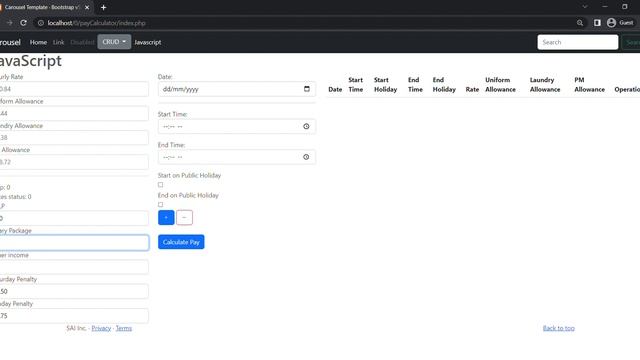640x360 pixels.
Task: Toggle the browser side panel icon
Action: [x=597, y=23]
